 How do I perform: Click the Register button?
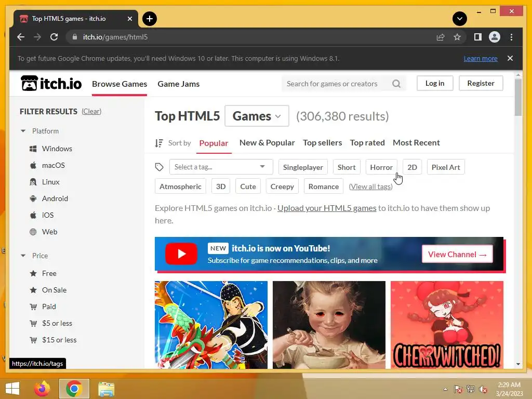481,83
